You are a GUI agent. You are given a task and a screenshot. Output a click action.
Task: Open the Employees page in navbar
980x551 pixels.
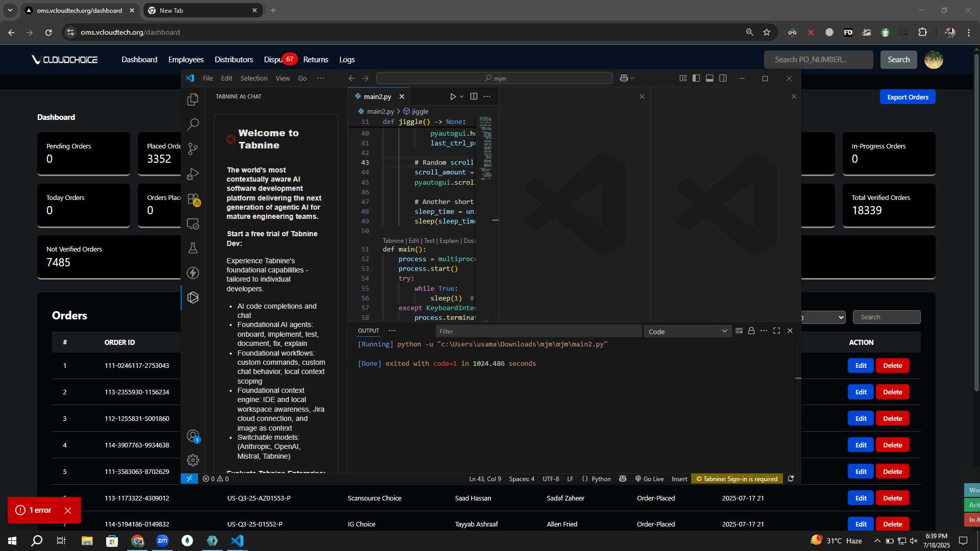click(x=186, y=60)
